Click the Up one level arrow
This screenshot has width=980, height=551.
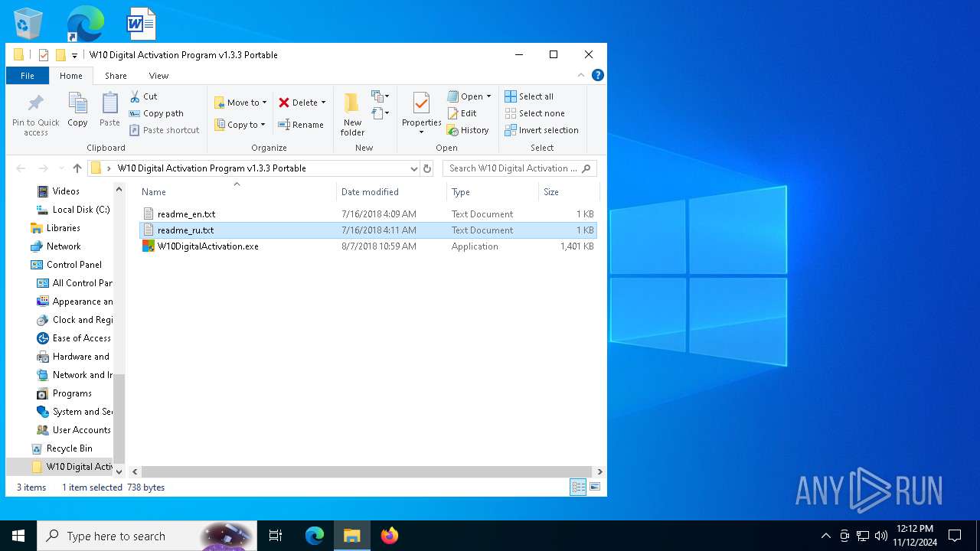point(77,168)
